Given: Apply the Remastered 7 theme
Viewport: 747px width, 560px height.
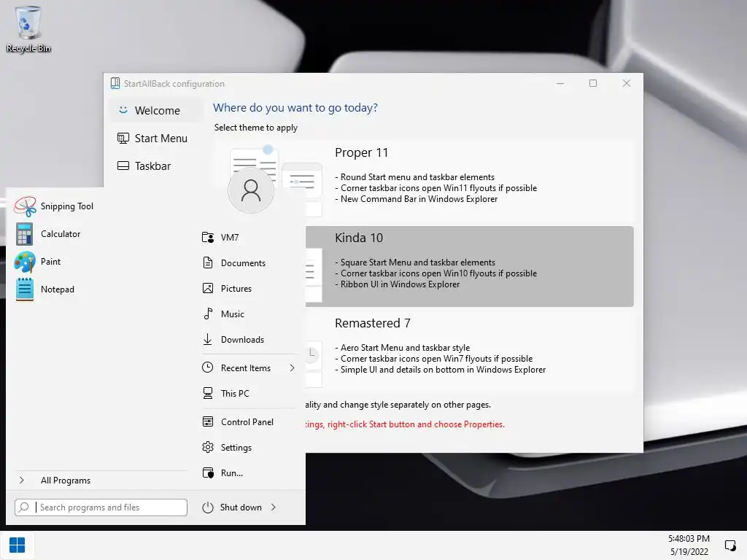Looking at the screenshot, I should pos(469,351).
